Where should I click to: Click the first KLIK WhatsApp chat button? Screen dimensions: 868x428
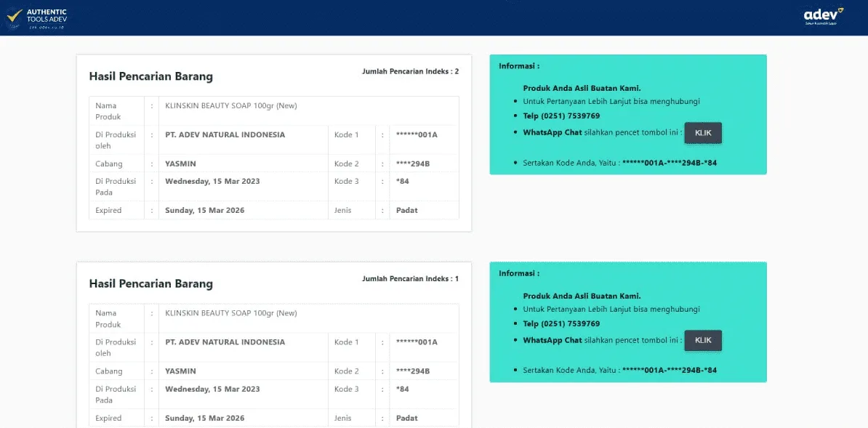pos(702,133)
